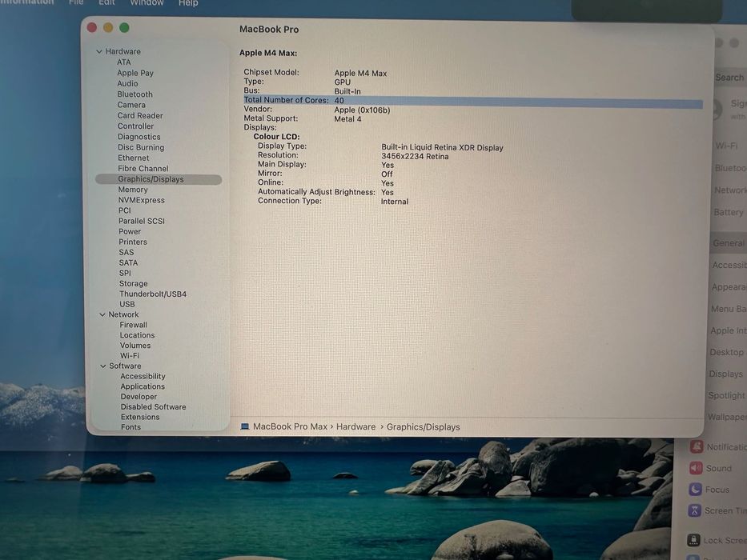Select Bluetooth under Hardware
The height and width of the screenshot is (560, 747).
[135, 94]
